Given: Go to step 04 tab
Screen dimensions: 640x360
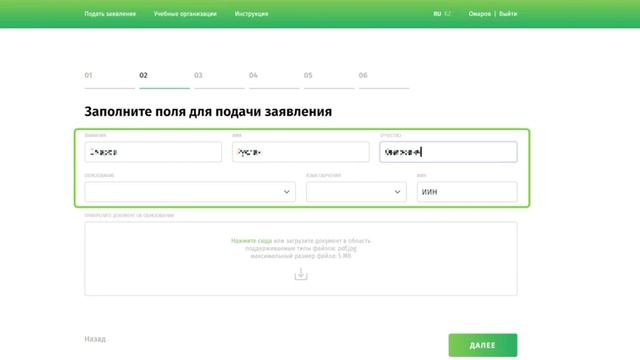Looking at the screenshot, I should [x=274, y=79].
